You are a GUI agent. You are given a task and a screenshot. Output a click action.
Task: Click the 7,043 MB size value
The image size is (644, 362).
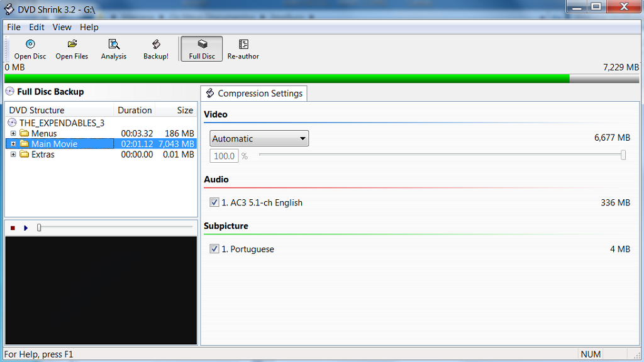pyautogui.click(x=176, y=144)
